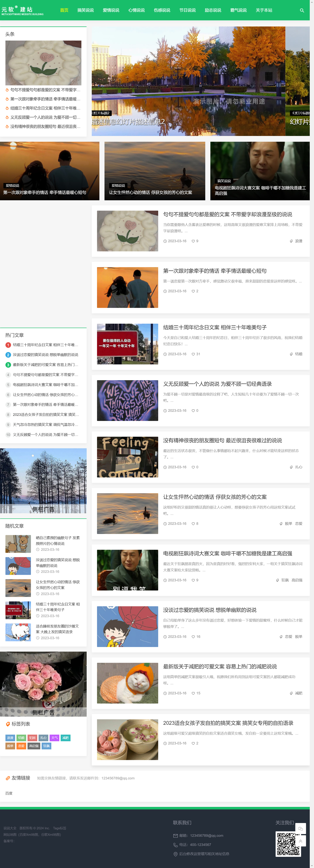Image resolution: width=314 pixels, height=868 pixels.
Task: Open the Tags标签 footer link
Action: (59, 828)
